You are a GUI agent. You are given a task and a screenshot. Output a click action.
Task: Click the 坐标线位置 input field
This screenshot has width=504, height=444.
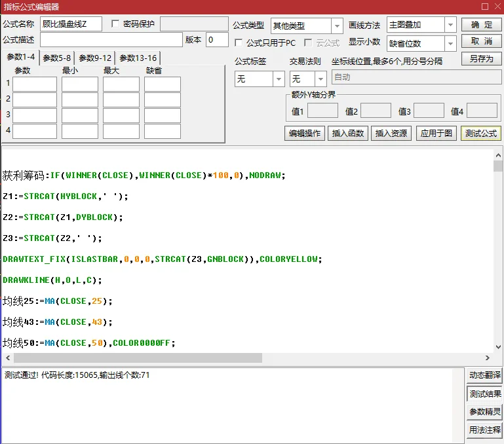pos(416,77)
